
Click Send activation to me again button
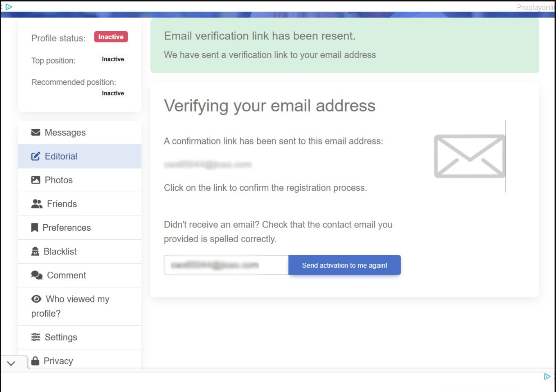tap(345, 265)
